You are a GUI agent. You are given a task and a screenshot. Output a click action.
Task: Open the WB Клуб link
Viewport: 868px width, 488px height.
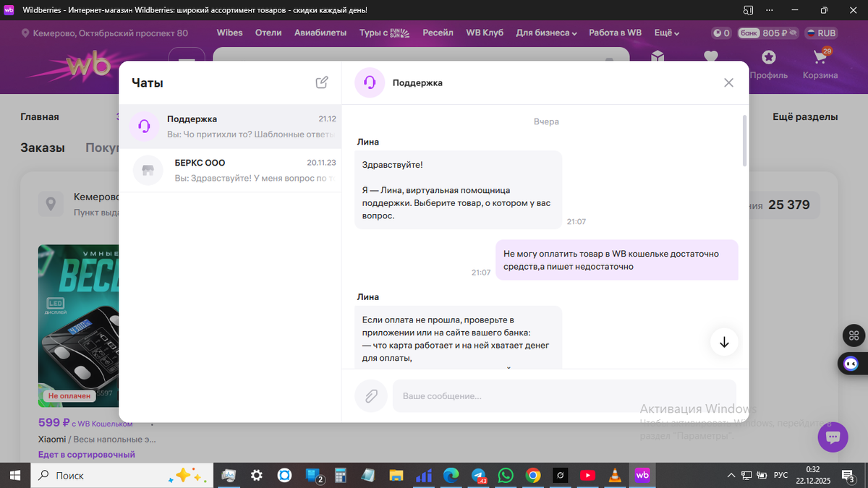pos(485,33)
